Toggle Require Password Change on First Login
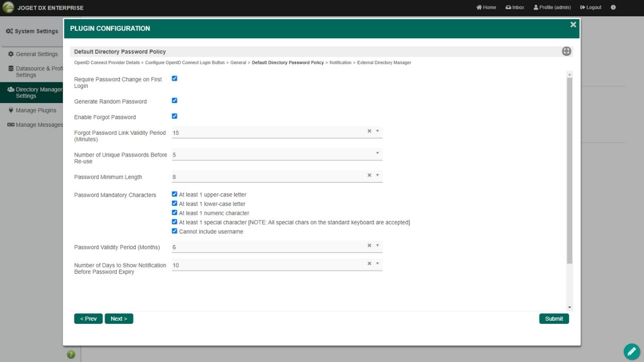 pyautogui.click(x=175, y=78)
